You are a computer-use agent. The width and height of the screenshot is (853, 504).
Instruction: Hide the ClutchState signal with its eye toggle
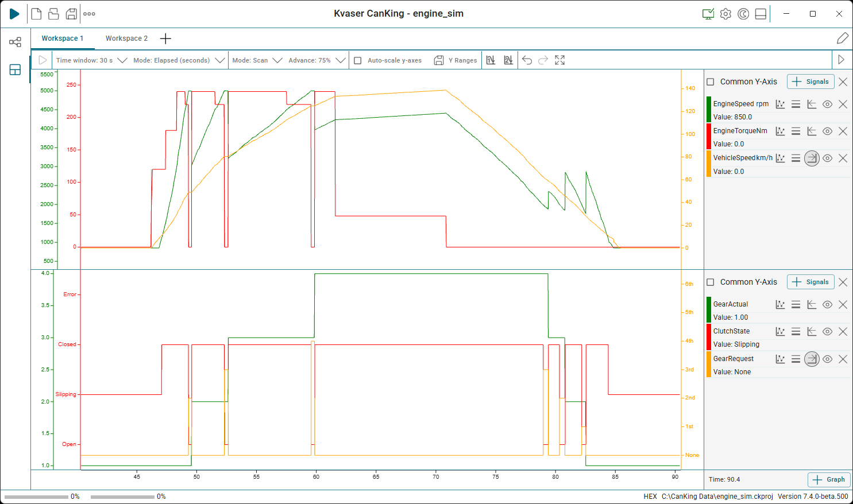point(827,331)
